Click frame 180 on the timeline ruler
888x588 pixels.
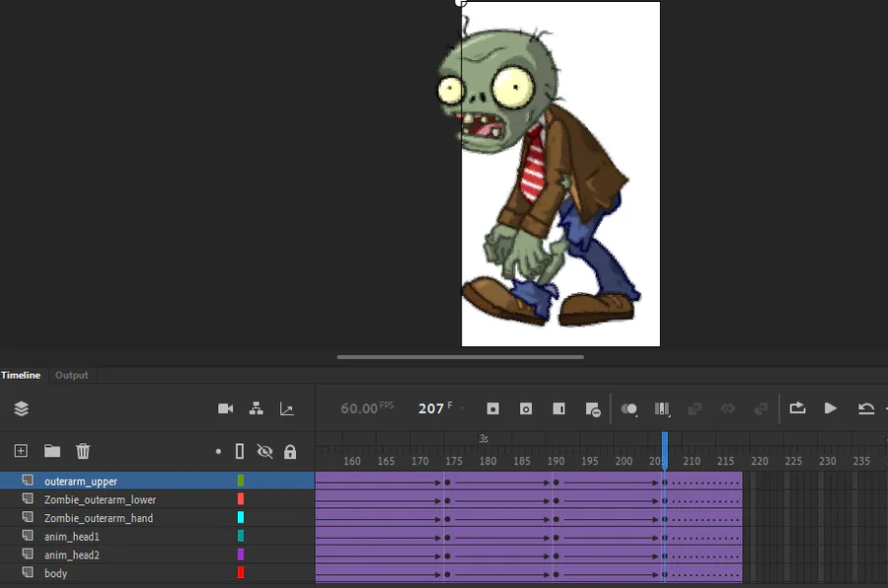[x=487, y=461]
